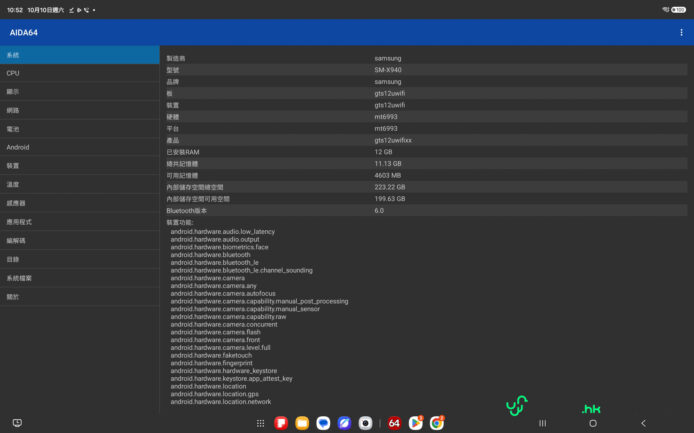Tap the Home navigation button

point(593,423)
